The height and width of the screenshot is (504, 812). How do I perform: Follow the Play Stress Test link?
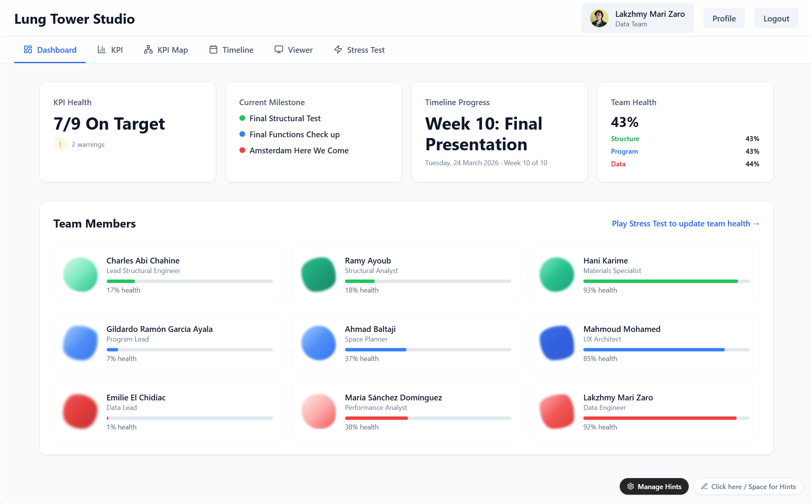[685, 224]
